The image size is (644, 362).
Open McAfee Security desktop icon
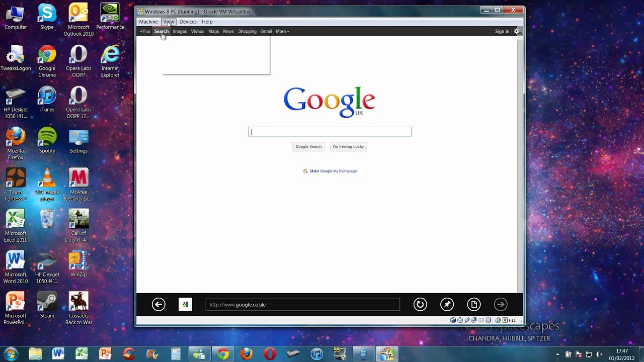click(x=78, y=185)
